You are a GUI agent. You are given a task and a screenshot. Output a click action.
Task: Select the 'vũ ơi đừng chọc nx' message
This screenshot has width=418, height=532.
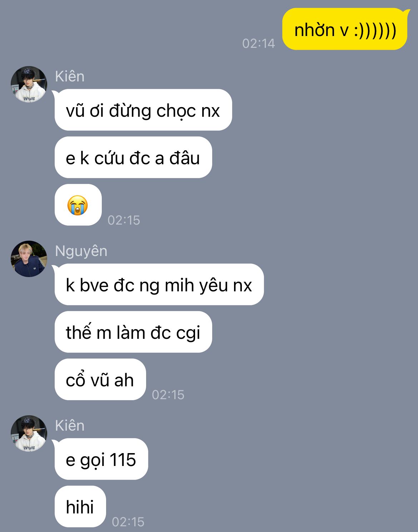(x=143, y=110)
